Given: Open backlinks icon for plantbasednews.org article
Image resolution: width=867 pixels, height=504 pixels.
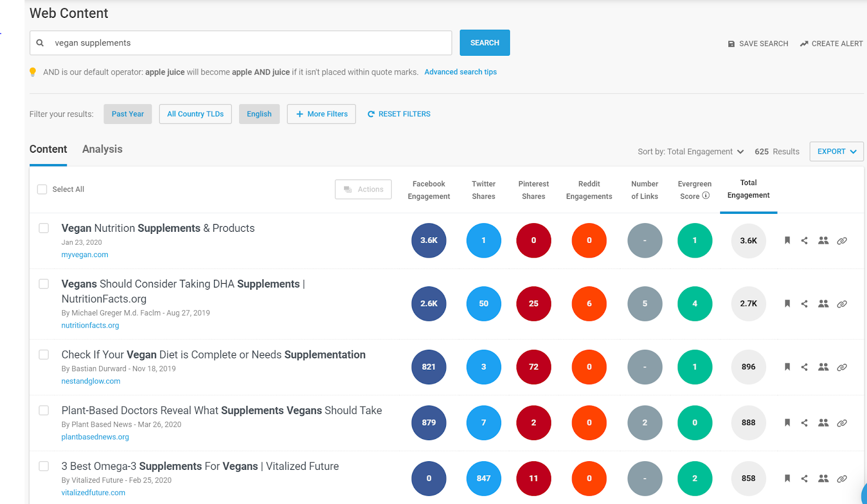Looking at the screenshot, I should coord(842,423).
